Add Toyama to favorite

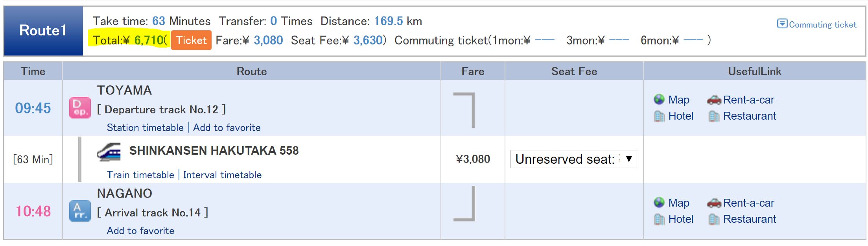(227, 128)
